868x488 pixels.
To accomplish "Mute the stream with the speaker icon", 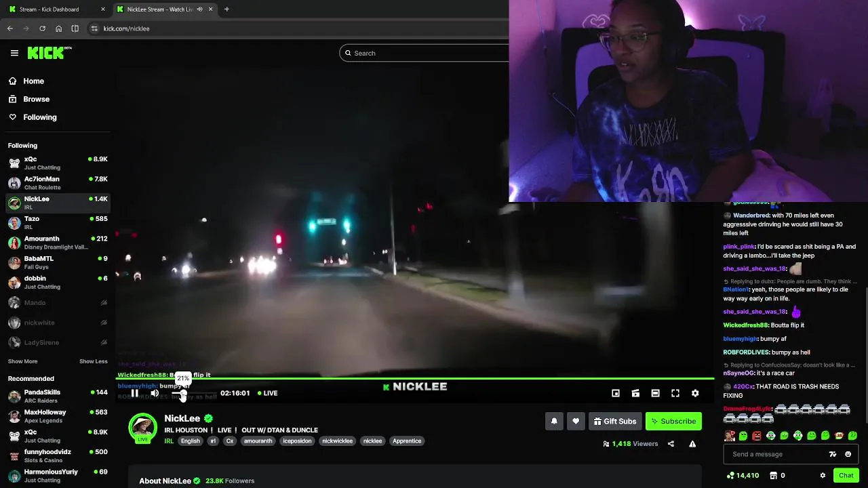I will pyautogui.click(x=155, y=393).
